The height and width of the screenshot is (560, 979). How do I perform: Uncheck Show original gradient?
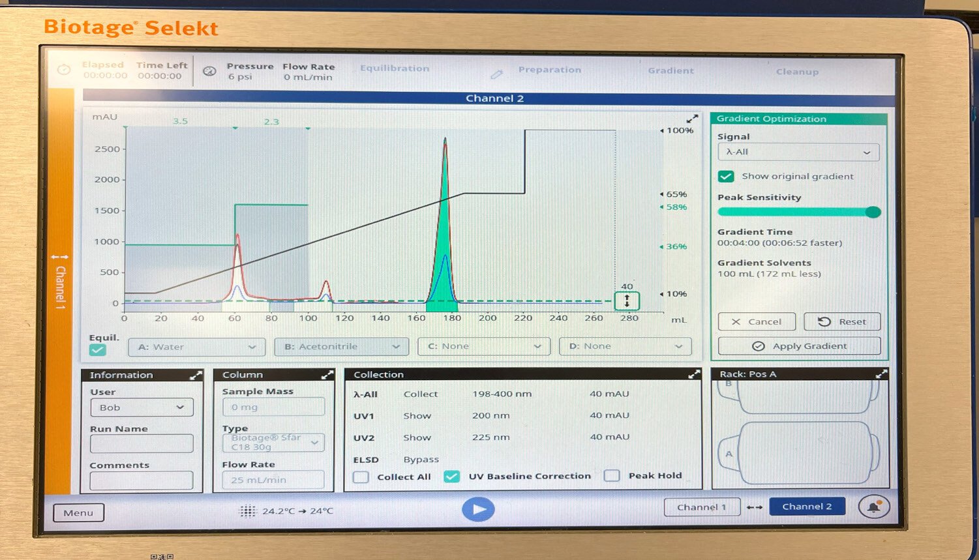coord(725,176)
